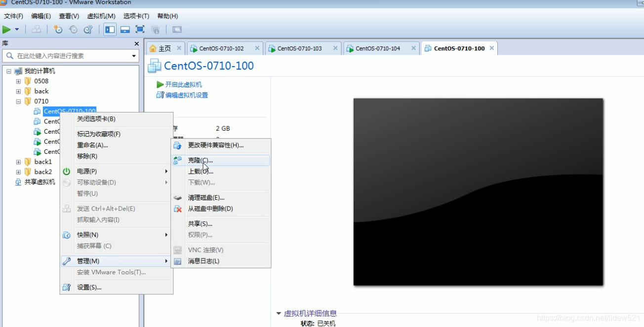Choose 克隆(C)... in the manage submenu
The image size is (644, 327).
pos(221,160)
